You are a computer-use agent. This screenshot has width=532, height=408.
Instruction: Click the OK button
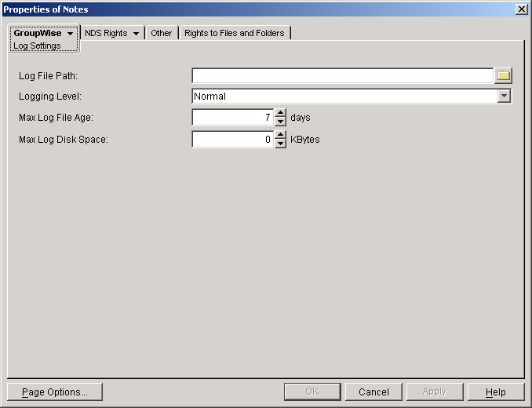pos(312,392)
